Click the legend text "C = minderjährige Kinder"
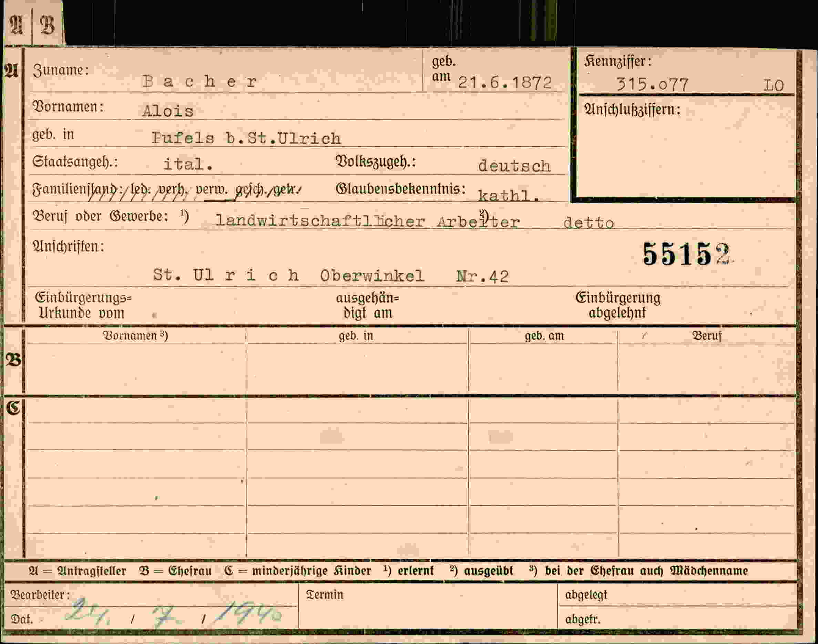 [x=298, y=571]
